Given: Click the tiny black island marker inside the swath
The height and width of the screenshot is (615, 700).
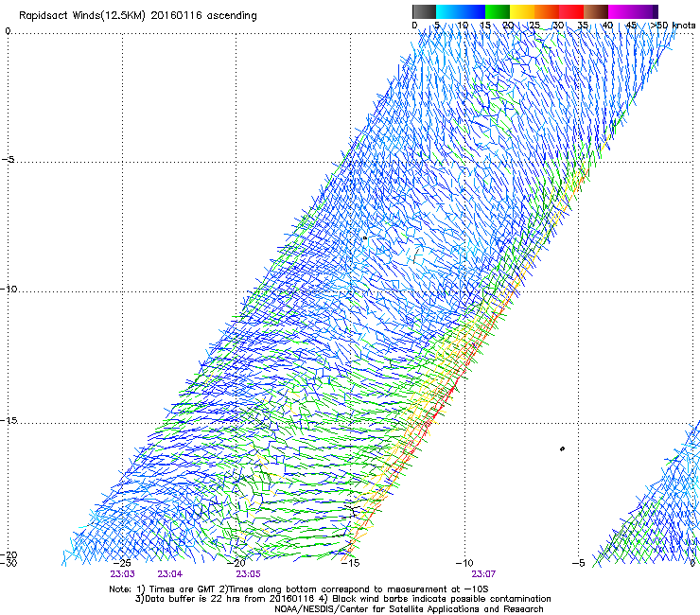Looking at the screenshot, I should click(365, 238).
